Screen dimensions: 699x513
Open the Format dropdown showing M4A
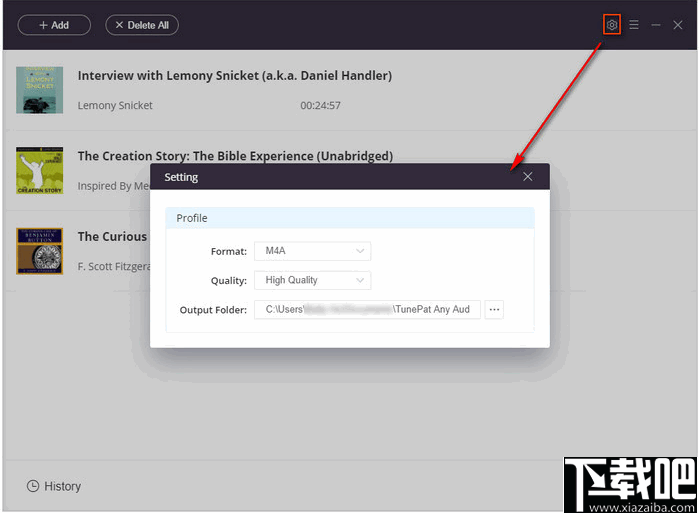click(x=312, y=251)
